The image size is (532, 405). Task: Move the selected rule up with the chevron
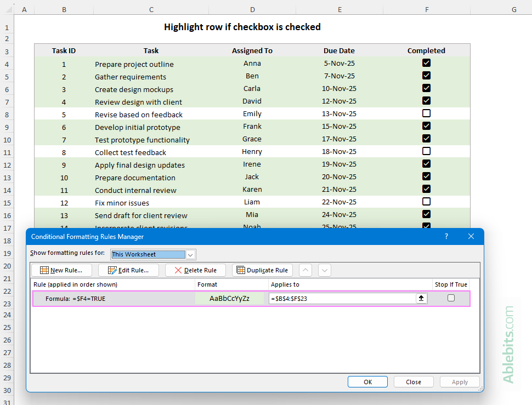tap(305, 270)
